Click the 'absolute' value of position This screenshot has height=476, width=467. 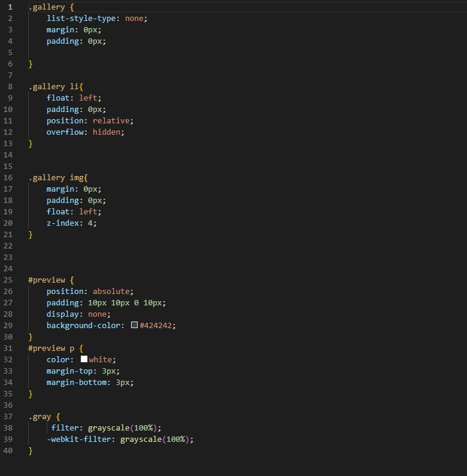pos(111,291)
